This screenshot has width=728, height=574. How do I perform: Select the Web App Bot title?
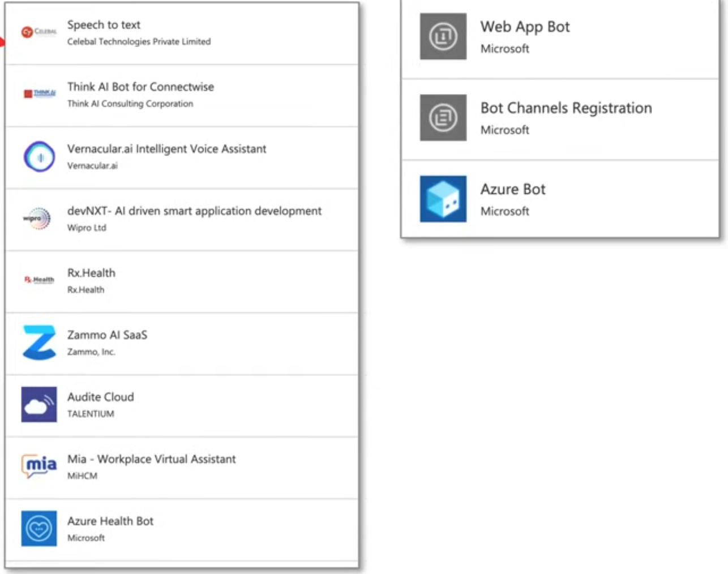[x=525, y=27]
